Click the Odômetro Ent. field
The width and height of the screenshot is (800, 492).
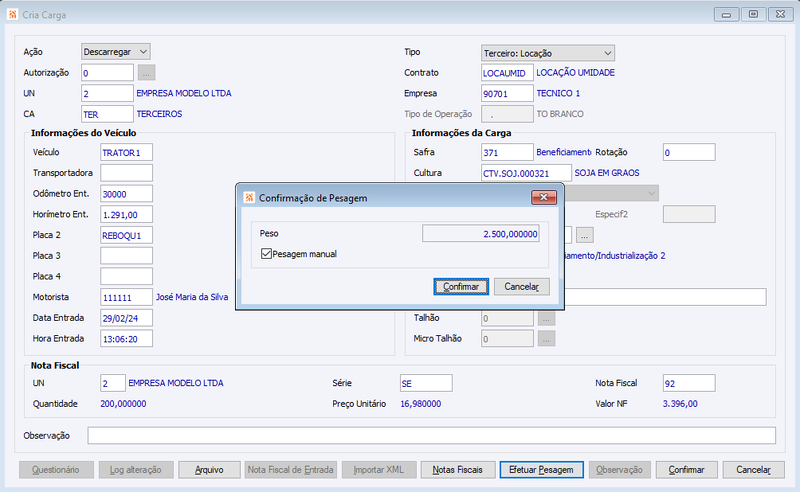[127, 194]
